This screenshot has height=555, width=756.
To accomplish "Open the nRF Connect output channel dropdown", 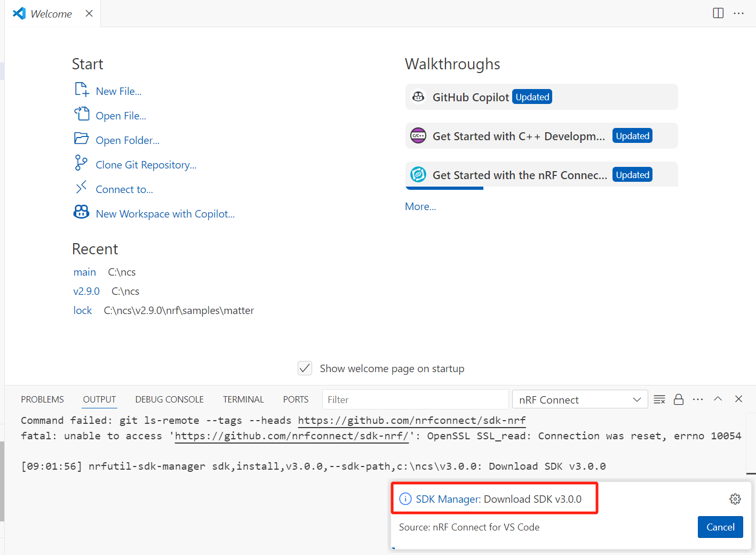I will pyautogui.click(x=580, y=399).
